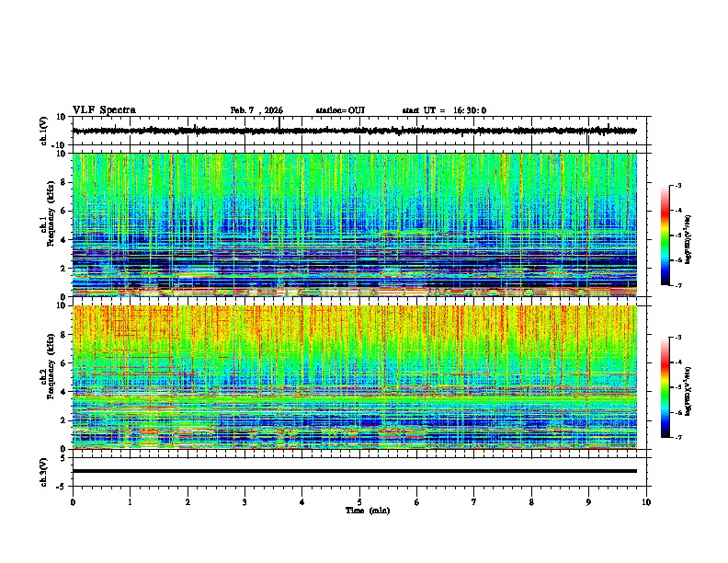The width and height of the screenshot is (728, 563).
Task: Click the "2" kHz tick on ch.2 spectrogram
Action: [x=63, y=420]
